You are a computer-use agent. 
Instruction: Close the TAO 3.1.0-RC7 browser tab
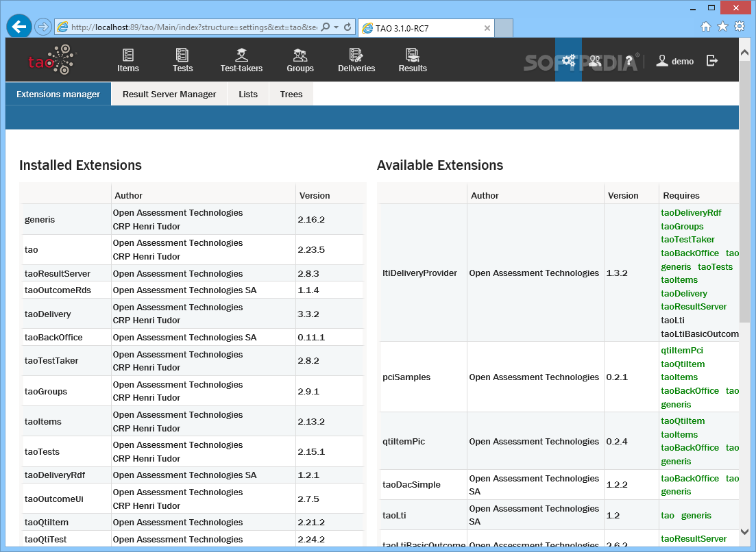487,28
